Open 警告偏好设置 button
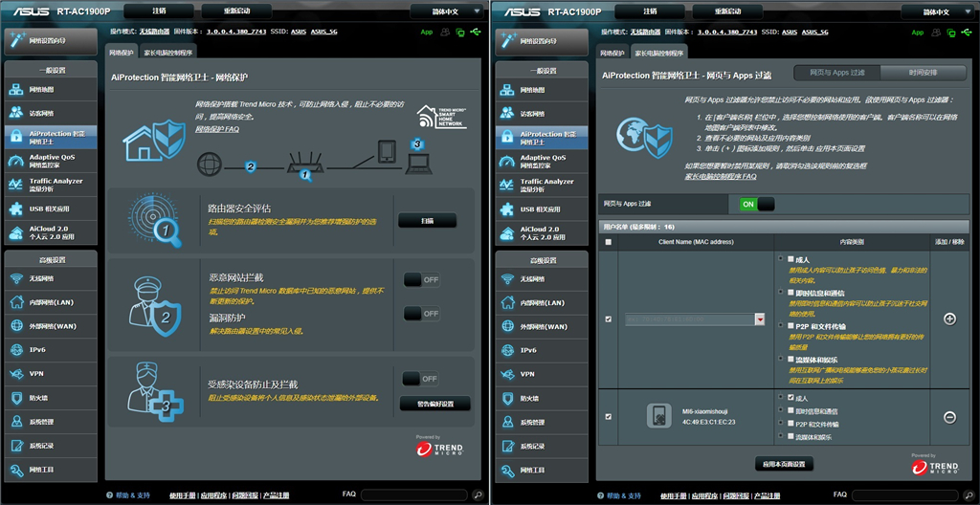 435,404
